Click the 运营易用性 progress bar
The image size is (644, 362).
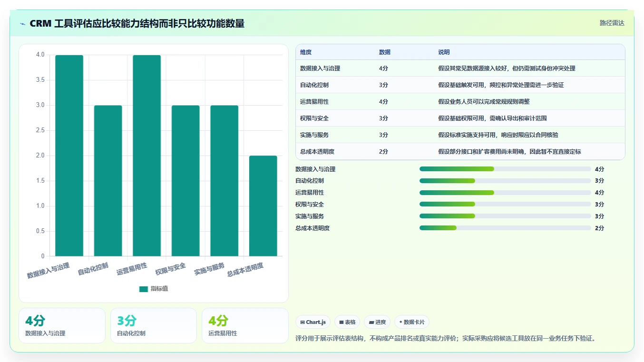505,193
